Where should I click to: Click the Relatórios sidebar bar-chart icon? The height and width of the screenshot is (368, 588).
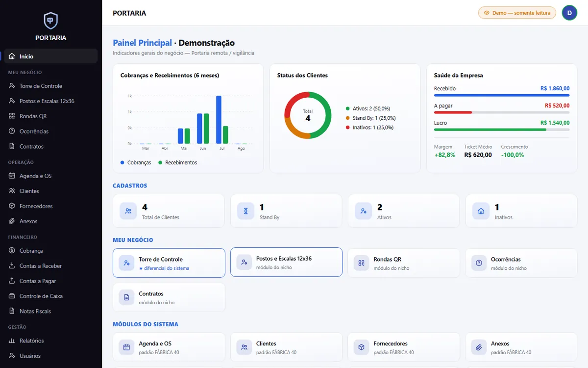coord(12,341)
